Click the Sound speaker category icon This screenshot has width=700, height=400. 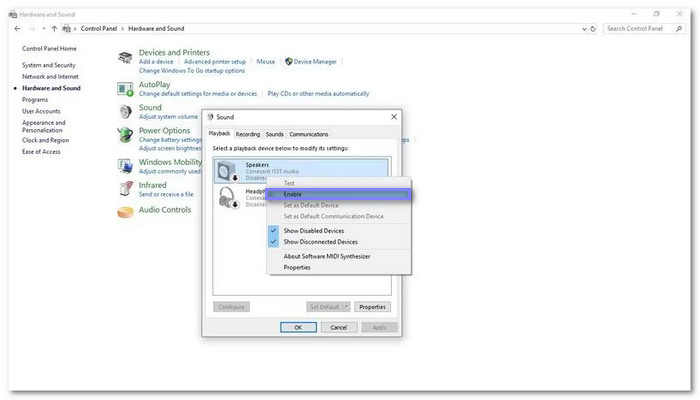(x=125, y=112)
